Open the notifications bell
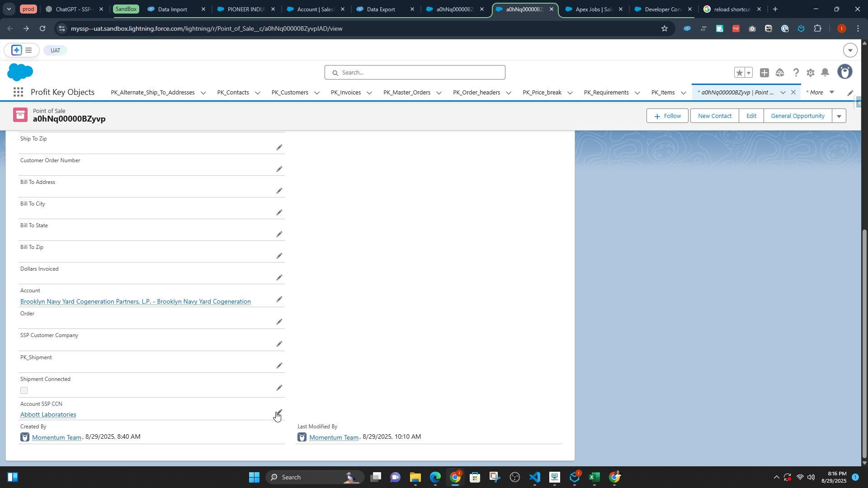Image resolution: width=868 pixels, height=488 pixels. coord(825,73)
